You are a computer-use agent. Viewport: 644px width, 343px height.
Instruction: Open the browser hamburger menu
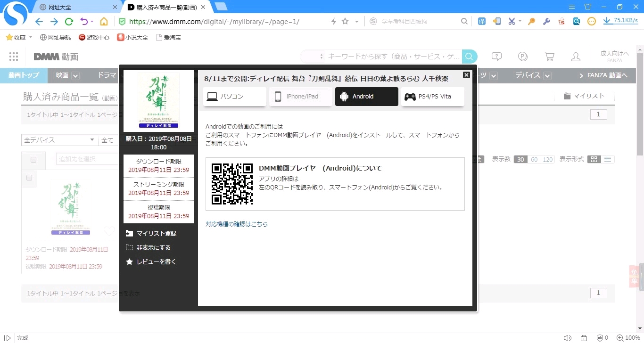click(x=572, y=7)
